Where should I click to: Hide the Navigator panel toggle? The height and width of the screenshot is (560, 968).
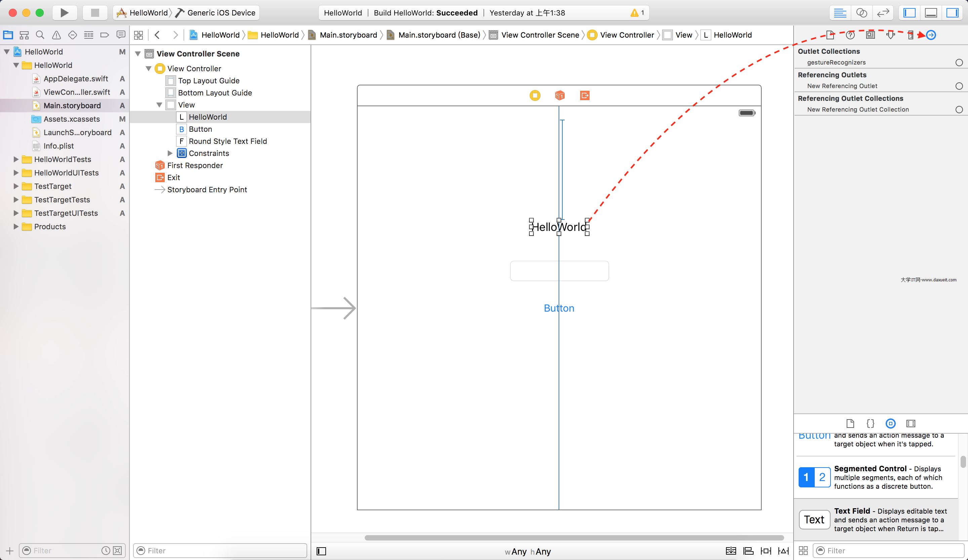click(909, 13)
